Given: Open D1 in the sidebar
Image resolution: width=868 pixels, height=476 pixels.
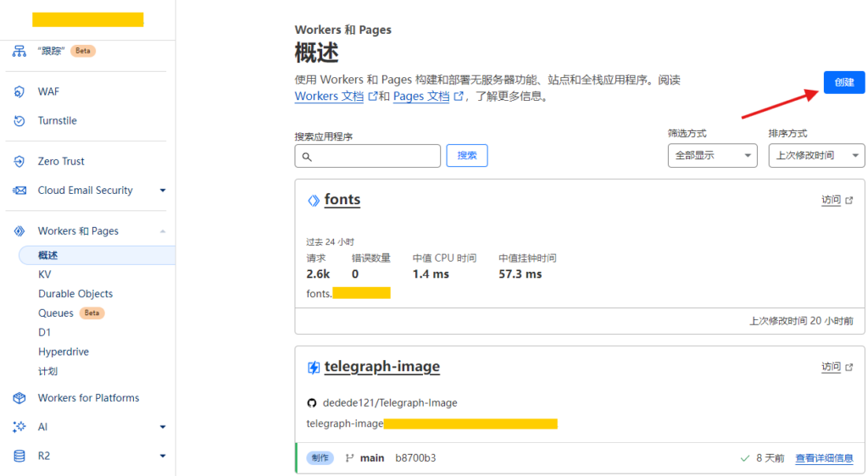Looking at the screenshot, I should tap(44, 332).
